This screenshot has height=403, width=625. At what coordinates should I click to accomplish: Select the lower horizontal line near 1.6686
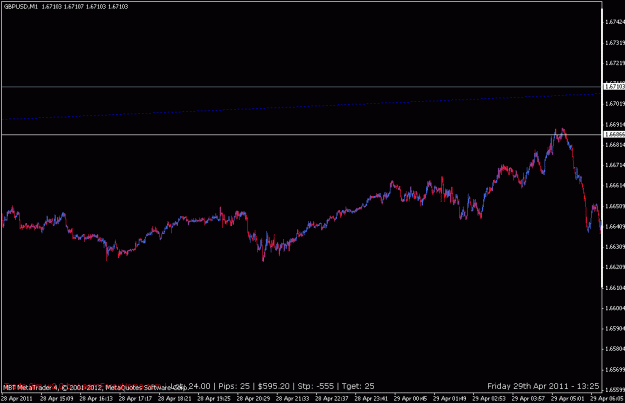coord(301,135)
